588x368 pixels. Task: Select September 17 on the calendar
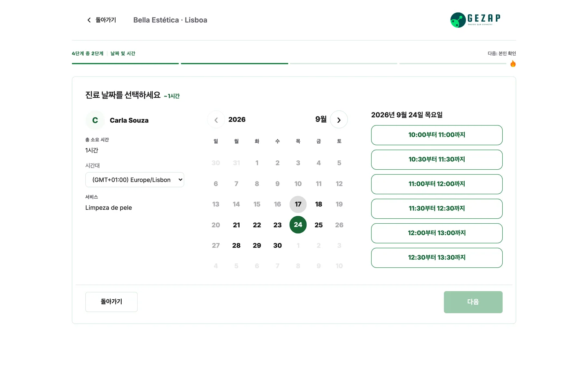point(298,204)
